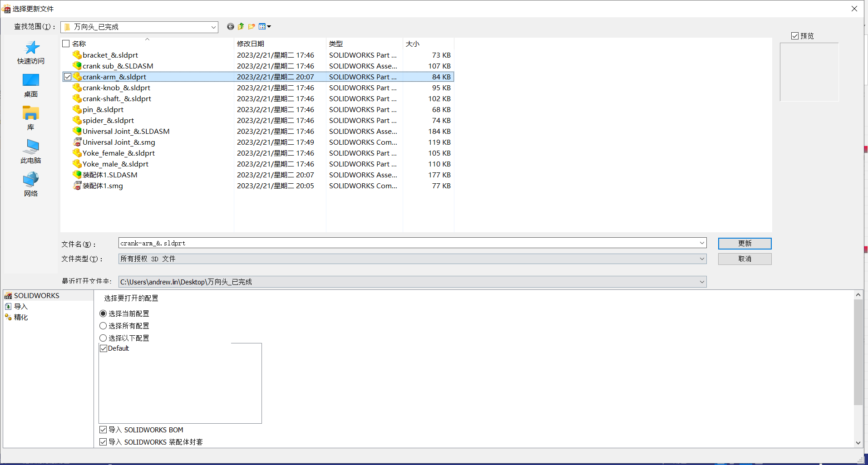Close the 选择更新文件 dialog
Image resolution: width=868 pixels, height=465 pixels.
(x=854, y=9)
